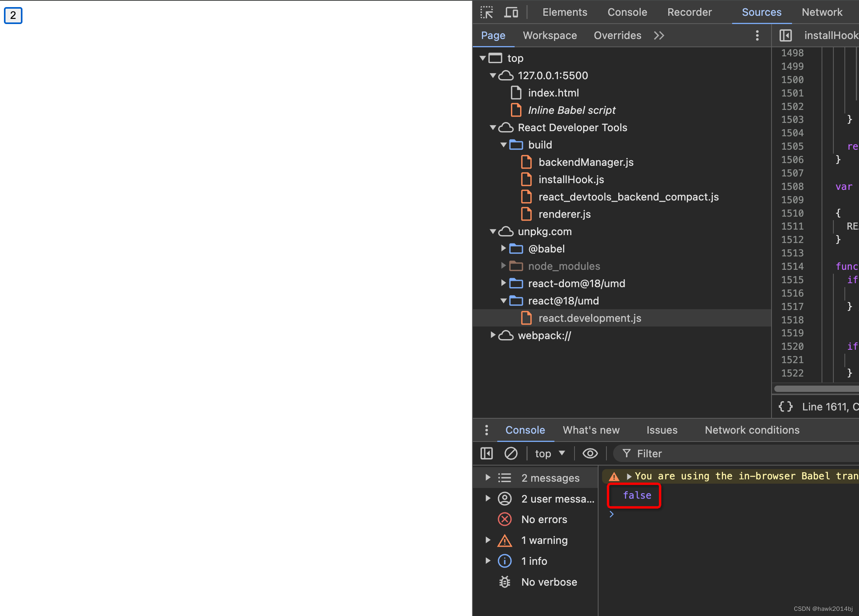Click the clear console icon
The height and width of the screenshot is (616, 859).
coord(511,453)
